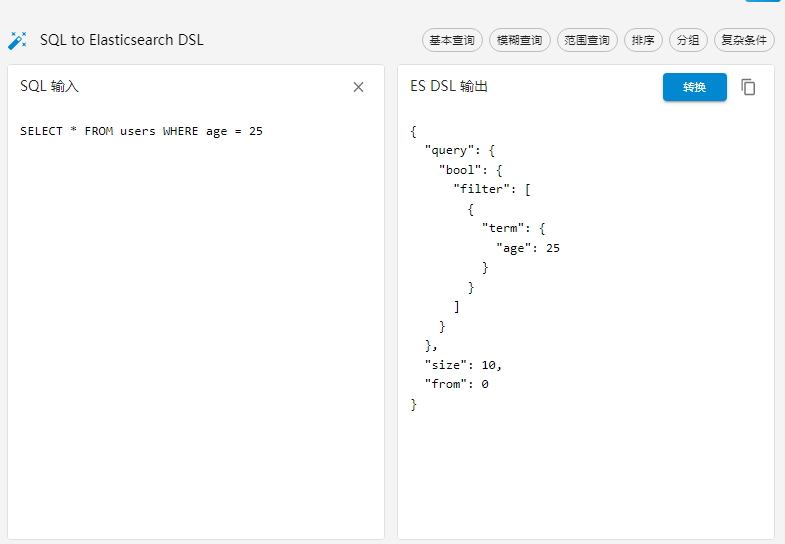Copy the ES DSL output to clipboard
The image size is (785, 544).
click(x=748, y=87)
